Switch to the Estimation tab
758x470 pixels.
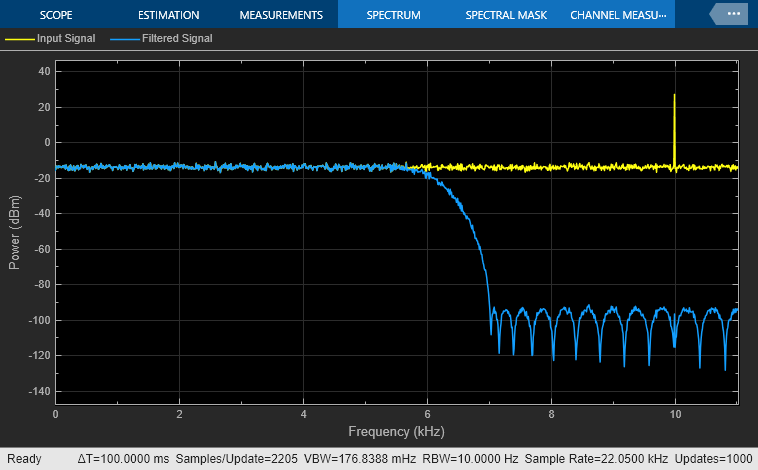pos(169,15)
